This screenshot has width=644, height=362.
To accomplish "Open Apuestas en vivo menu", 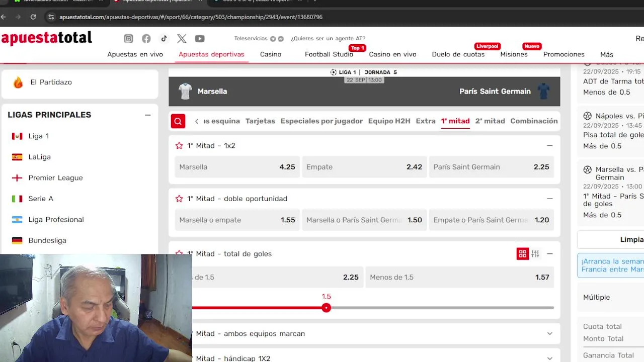I will (135, 54).
